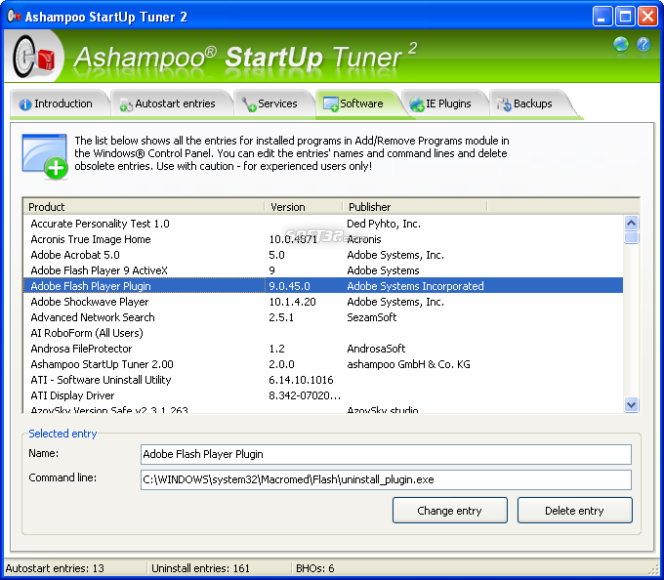This screenshot has width=664, height=580.
Task: Click the globe icon on IE Plugins tab
Action: click(x=417, y=104)
